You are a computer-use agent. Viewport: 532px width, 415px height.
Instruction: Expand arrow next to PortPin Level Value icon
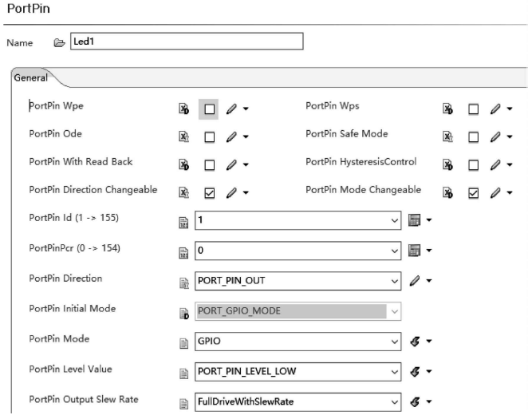(x=429, y=372)
